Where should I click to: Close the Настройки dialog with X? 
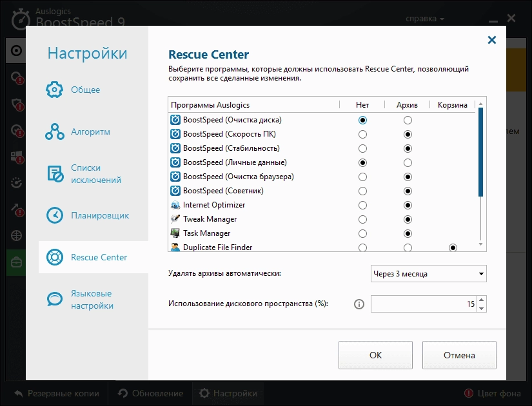coord(491,40)
